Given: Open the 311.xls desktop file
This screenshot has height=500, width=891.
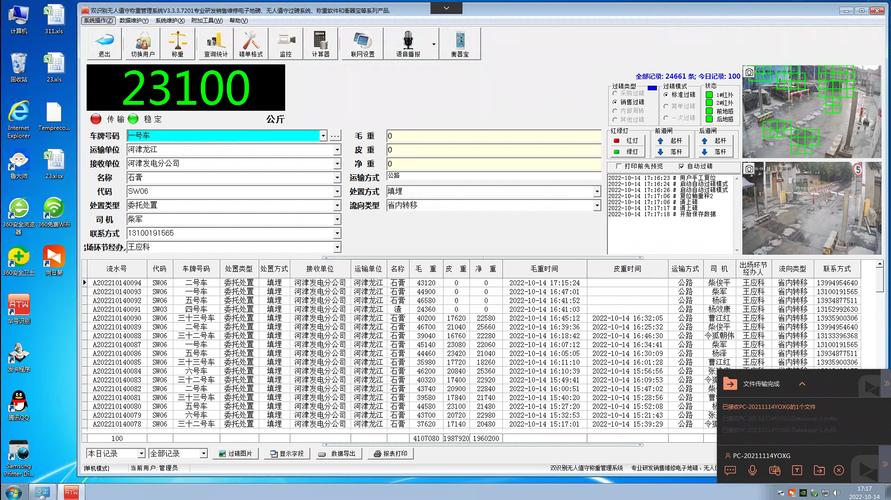Looking at the screenshot, I should (54, 19).
